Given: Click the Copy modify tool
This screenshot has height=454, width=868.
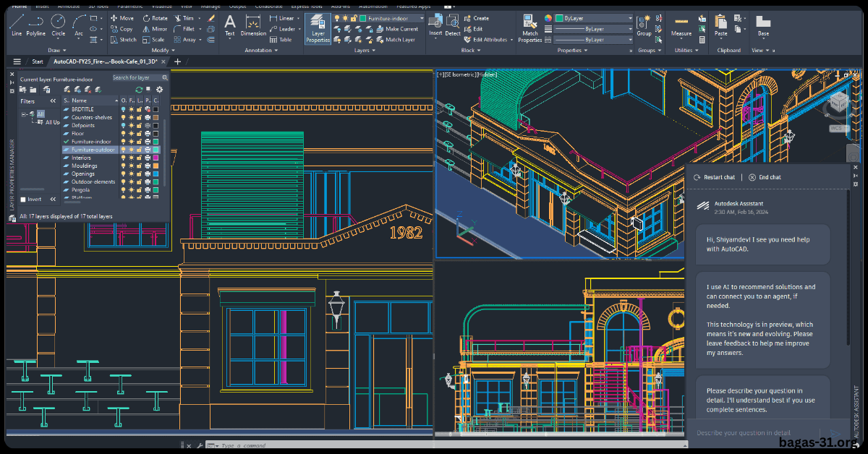Looking at the screenshot, I should click(x=121, y=29).
